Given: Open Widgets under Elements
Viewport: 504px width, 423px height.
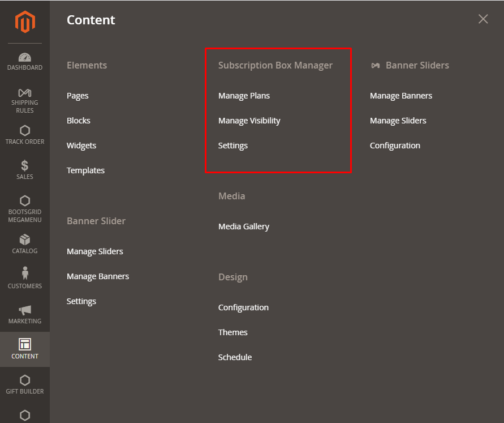Looking at the screenshot, I should (x=81, y=146).
